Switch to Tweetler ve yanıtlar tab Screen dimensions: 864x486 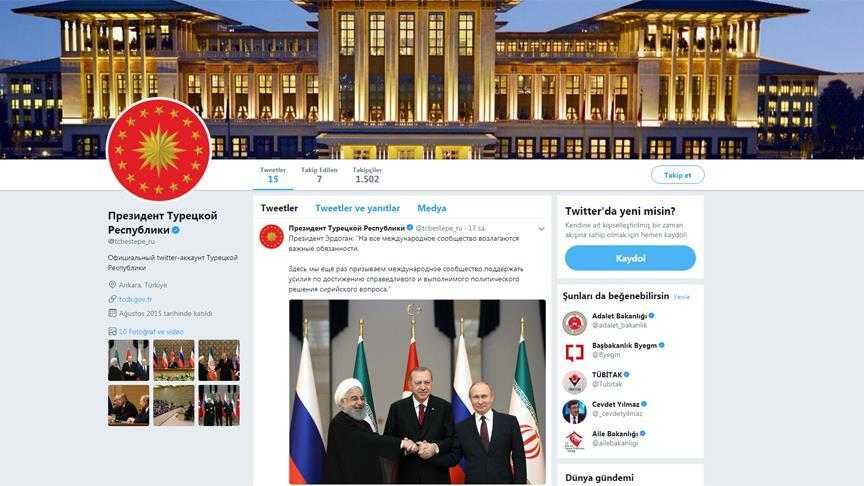pos(358,208)
